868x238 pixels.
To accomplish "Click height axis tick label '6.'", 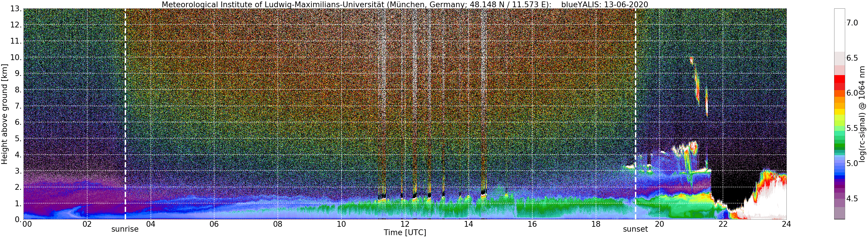I will pyautogui.click(x=18, y=122).
